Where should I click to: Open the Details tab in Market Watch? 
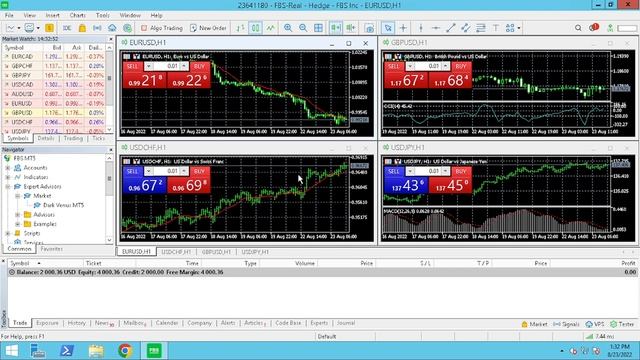coord(46,138)
